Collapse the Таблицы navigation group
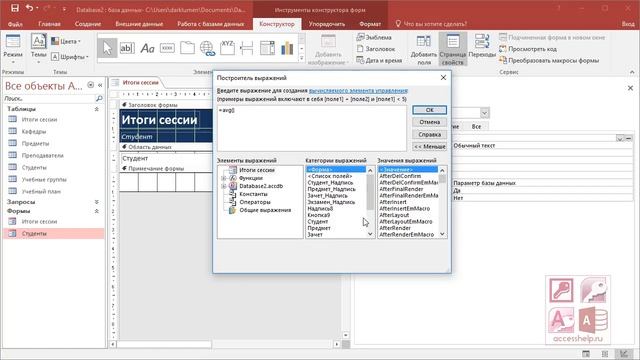Viewport: 640px width, 360px height. click(x=97, y=109)
